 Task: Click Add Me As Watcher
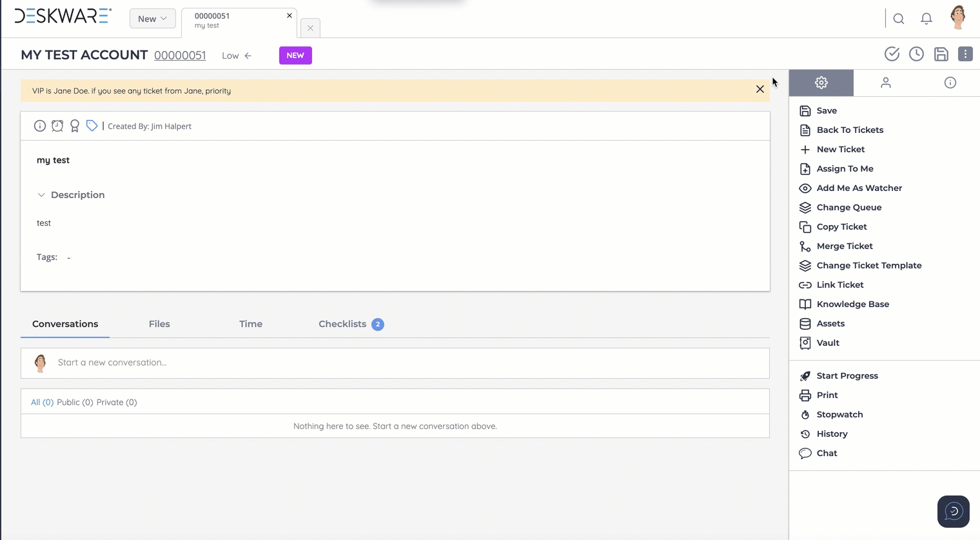[859, 188]
